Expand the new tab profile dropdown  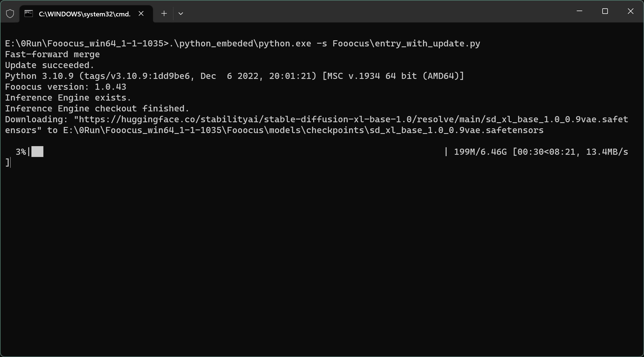[181, 13]
